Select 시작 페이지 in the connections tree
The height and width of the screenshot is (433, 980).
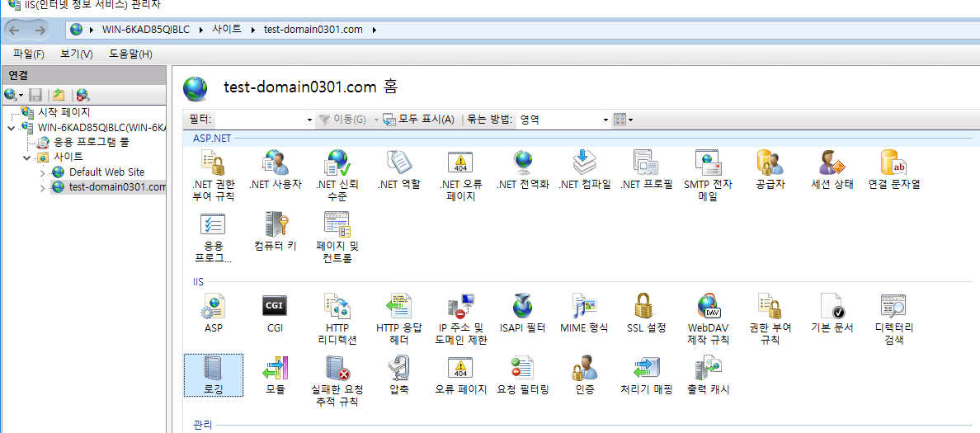pos(64,112)
